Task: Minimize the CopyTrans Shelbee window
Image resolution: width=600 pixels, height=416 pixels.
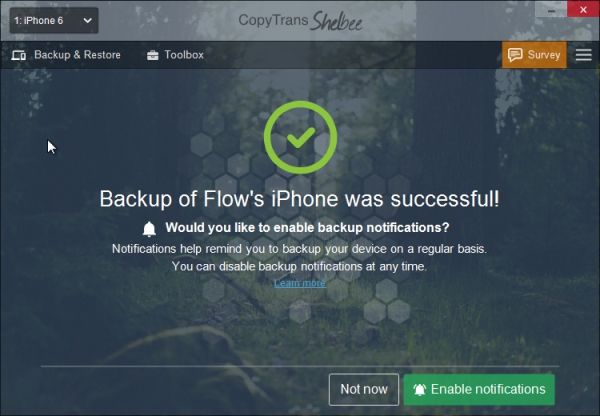Action: coord(551,9)
